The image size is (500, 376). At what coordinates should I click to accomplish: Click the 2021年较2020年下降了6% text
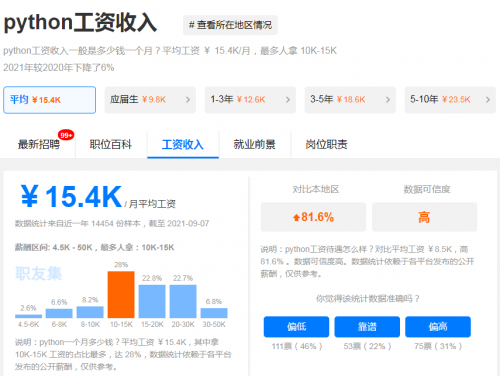coord(59,68)
